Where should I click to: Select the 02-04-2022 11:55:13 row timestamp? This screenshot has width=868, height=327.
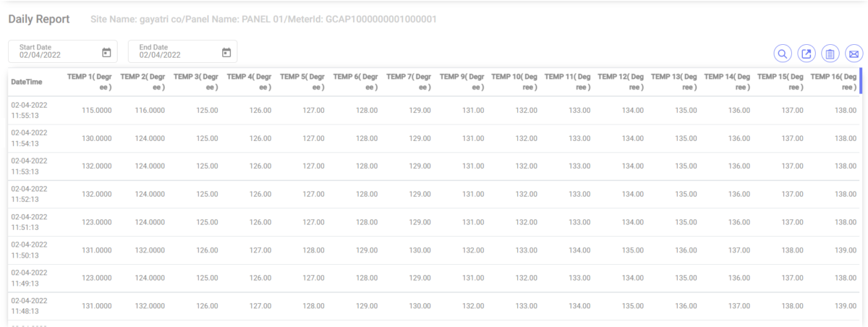28,110
